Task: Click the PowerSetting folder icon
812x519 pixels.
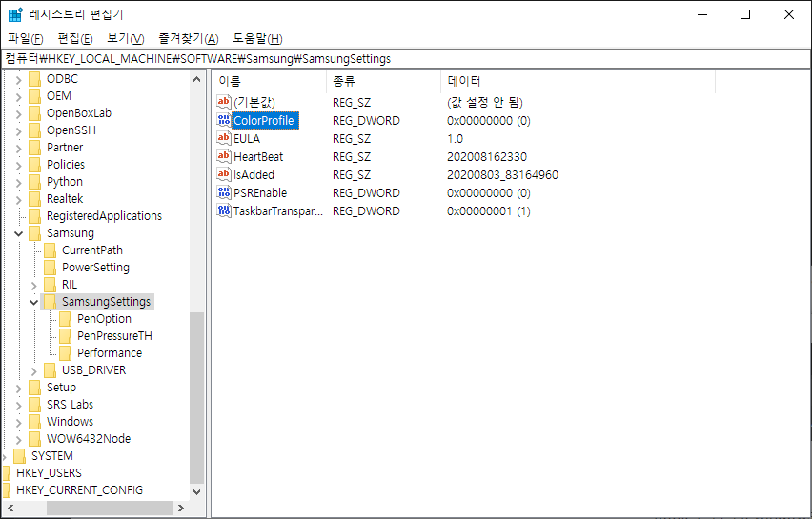Action: click(51, 267)
